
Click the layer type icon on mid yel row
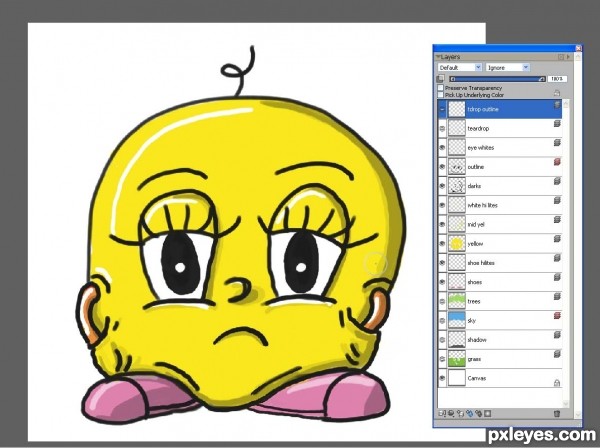coord(558,220)
